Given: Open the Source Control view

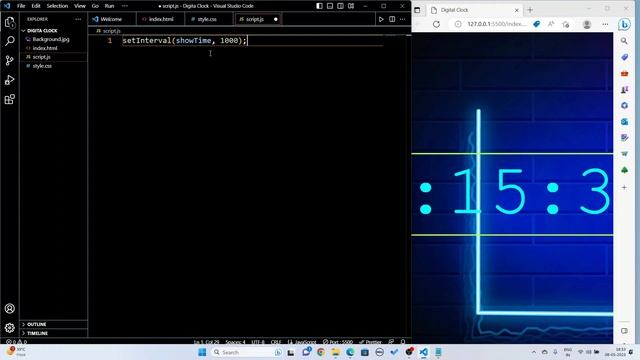Looking at the screenshot, I should click(x=10, y=60).
